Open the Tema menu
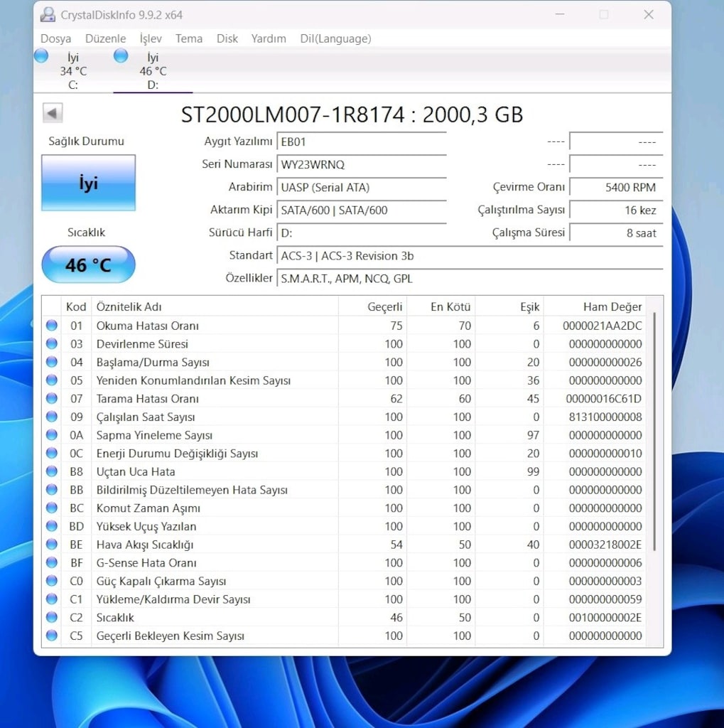The image size is (724, 728). [188, 38]
